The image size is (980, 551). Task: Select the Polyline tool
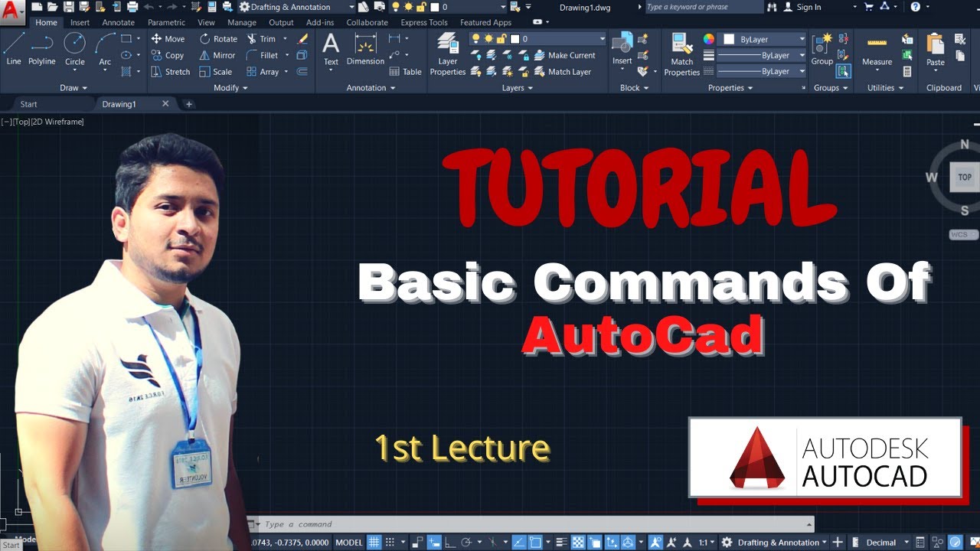pos(42,49)
